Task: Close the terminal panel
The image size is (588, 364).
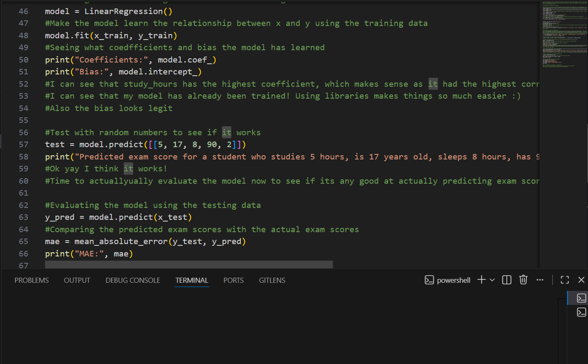Action: (x=581, y=280)
